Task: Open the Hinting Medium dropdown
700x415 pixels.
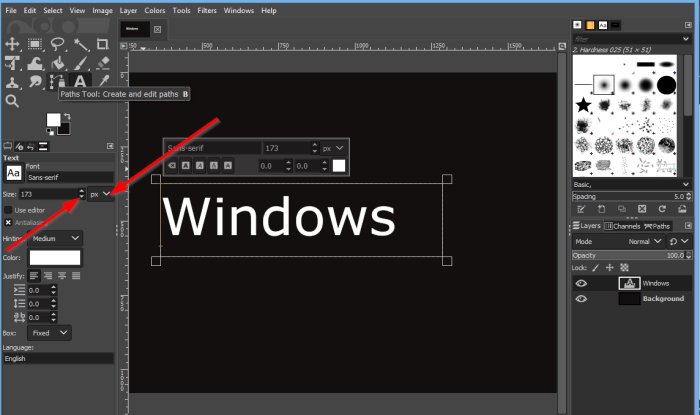Action: (55, 238)
